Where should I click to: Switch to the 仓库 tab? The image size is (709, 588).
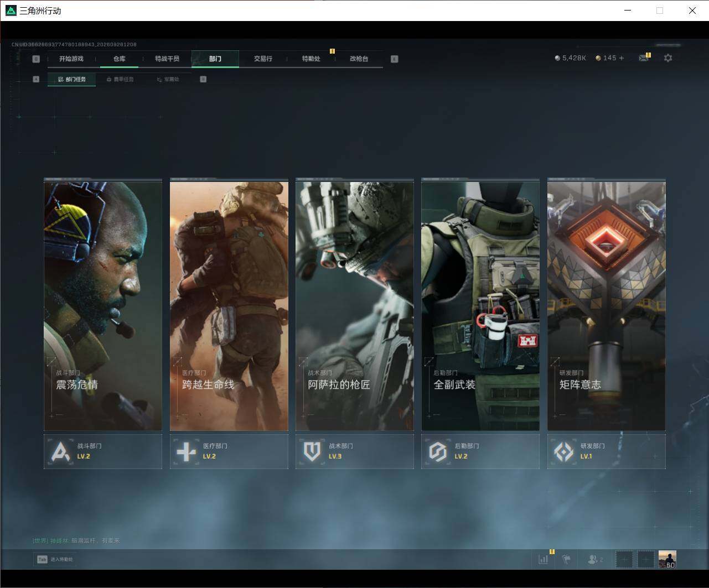tap(119, 59)
